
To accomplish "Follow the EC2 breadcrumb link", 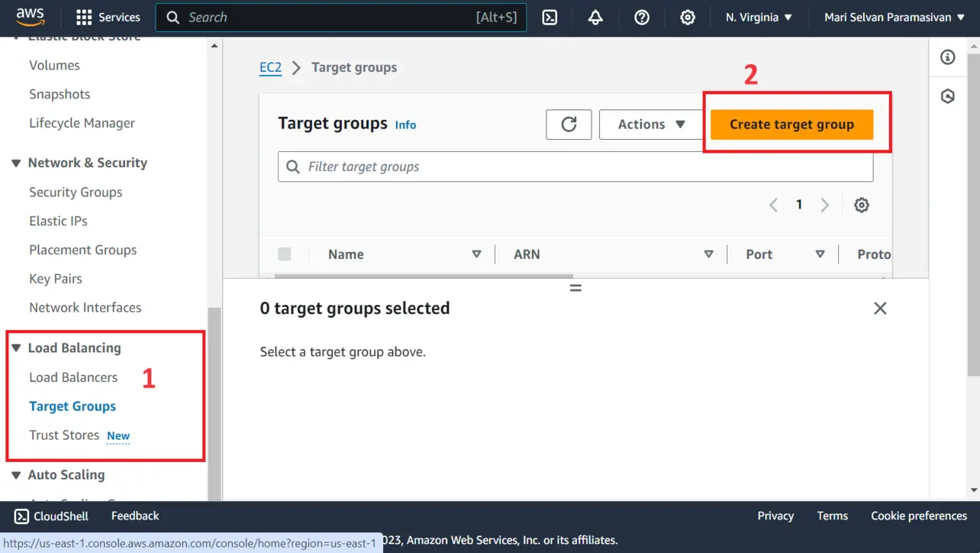I will pos(270,67).
